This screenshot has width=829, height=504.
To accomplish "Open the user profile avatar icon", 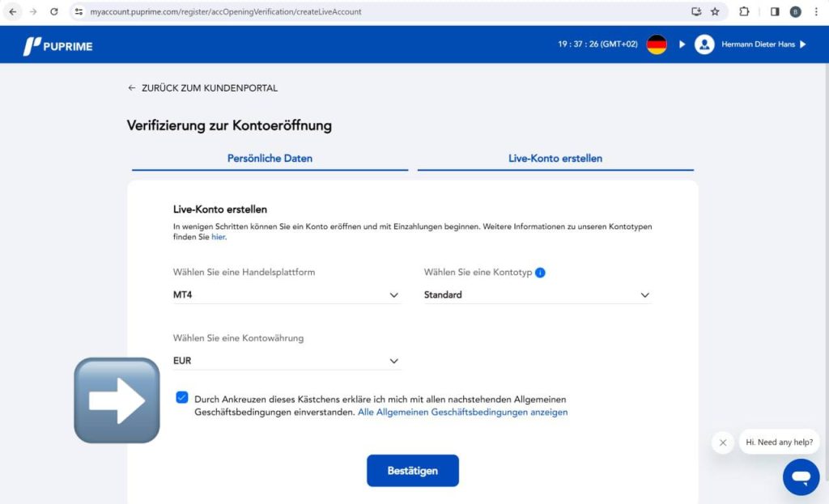I will point(704,44).
